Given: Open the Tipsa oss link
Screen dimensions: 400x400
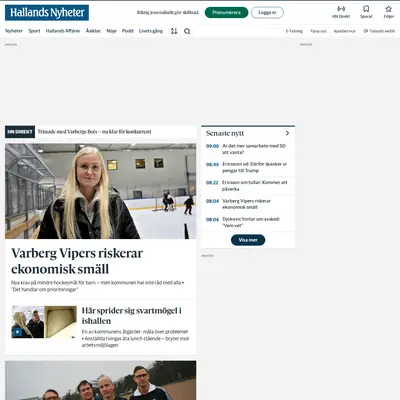Looking at the screenshot, I should [318, 31].
